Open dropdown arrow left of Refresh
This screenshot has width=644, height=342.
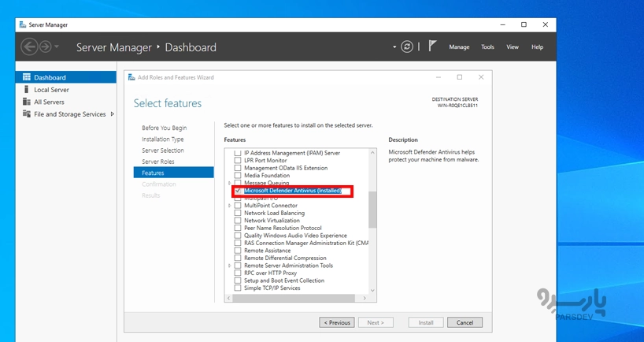point(394,46)
